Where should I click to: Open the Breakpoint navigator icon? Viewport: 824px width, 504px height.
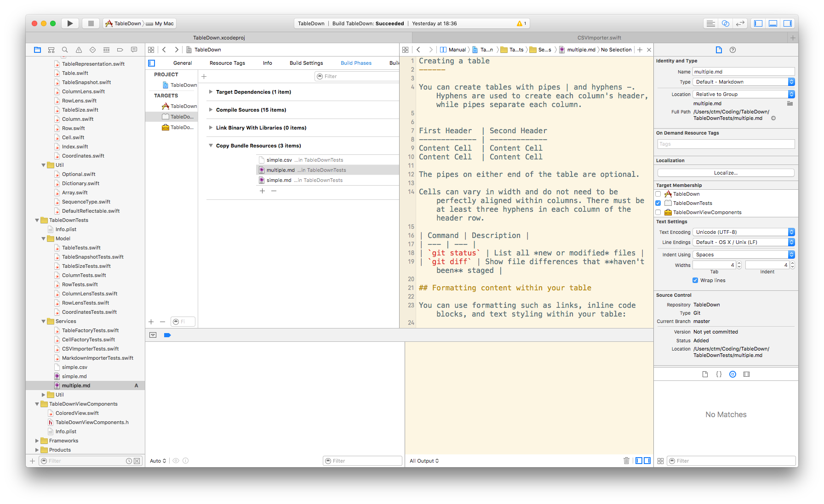[120, 50]
